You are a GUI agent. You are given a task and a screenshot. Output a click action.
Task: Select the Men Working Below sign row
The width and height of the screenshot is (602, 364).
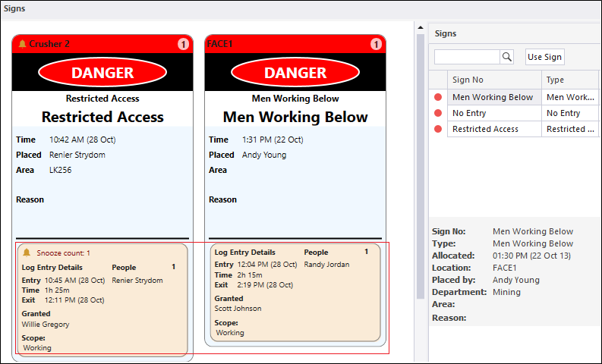[x=514, y=97]
